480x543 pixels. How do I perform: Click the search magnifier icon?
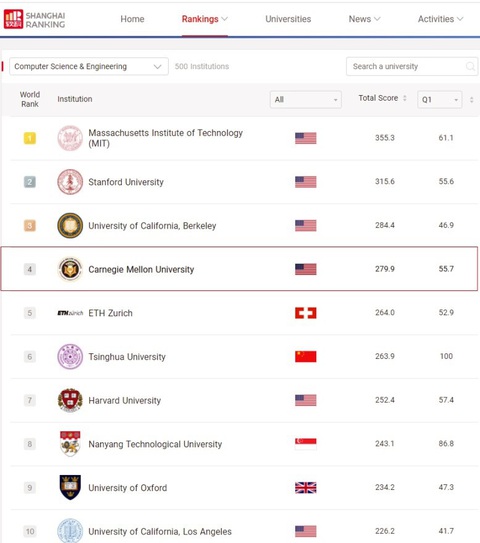[470, 66]
